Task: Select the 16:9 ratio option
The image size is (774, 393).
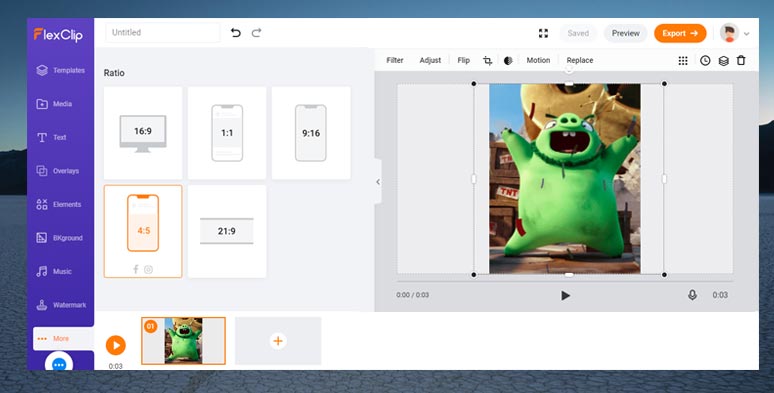Action: click(x=143, y=133)
